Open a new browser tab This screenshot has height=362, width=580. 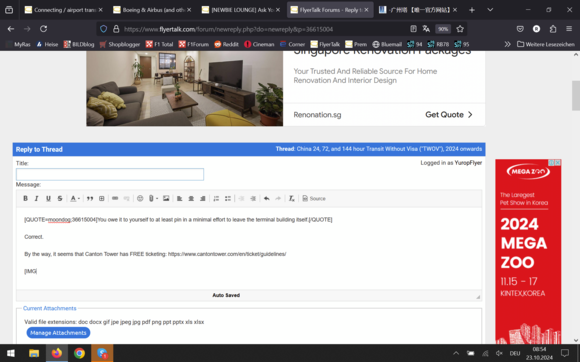tap(472, 10)
